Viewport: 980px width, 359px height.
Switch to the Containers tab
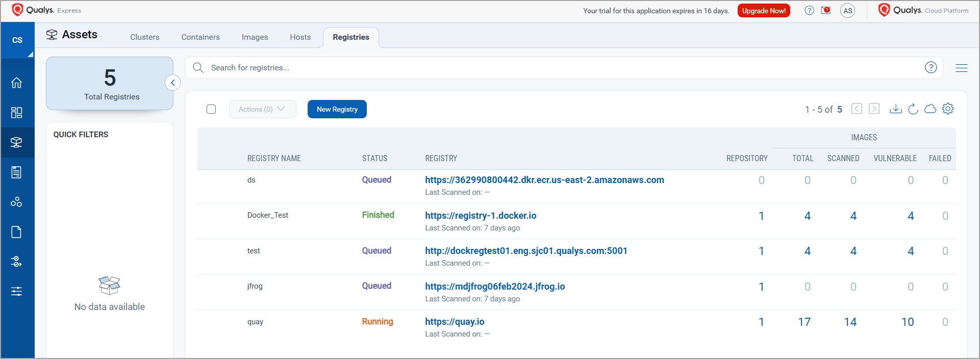click(x=200, y=37)
